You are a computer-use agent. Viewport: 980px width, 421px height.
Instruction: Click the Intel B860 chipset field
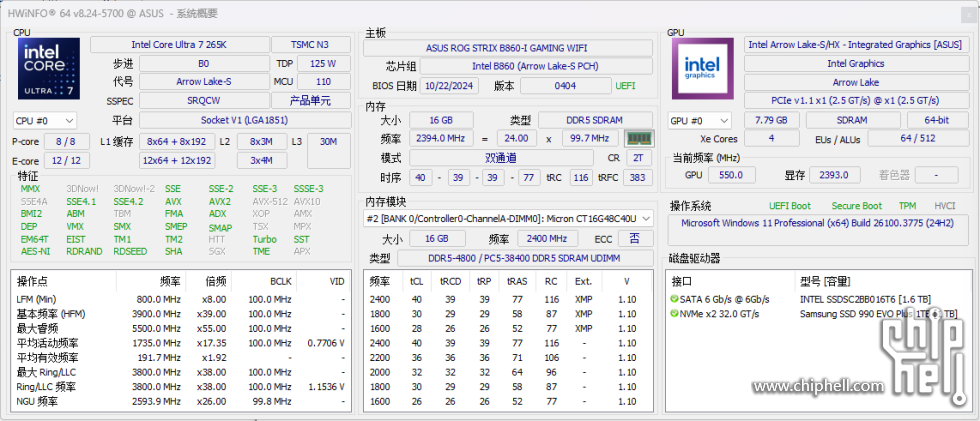(536, 66)
